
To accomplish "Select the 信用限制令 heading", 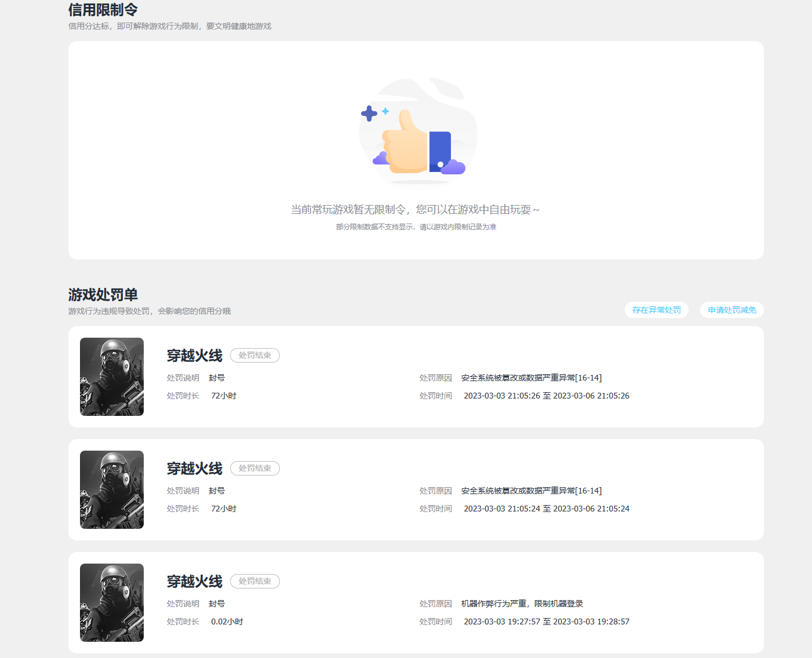I will (103, 10).
